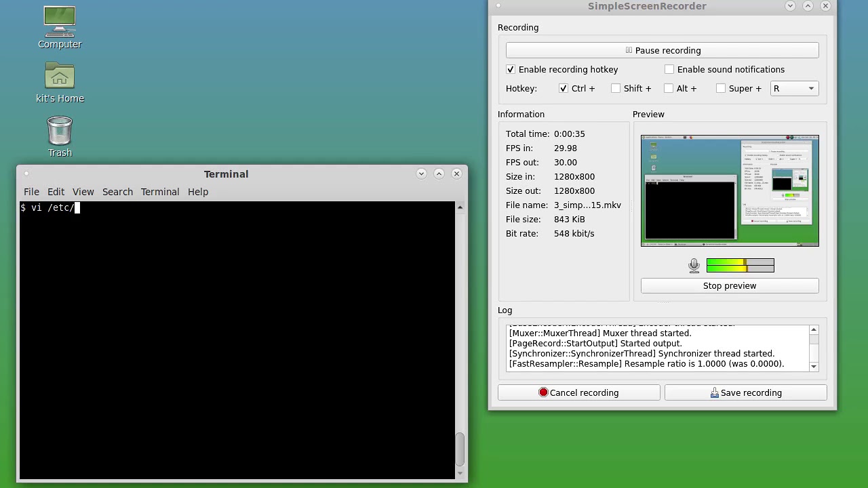Click the Total time value 0:00:35
Screen dimensions: 868x488
(x=569, y=134)
